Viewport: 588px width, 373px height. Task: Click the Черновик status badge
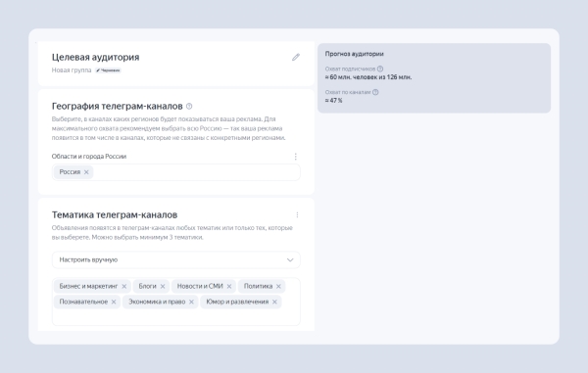point(108,70)
